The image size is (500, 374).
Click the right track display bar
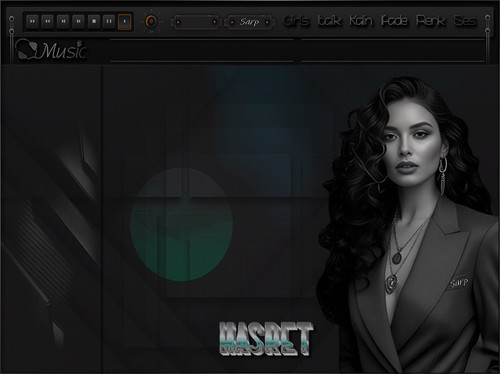pos(393,50)
